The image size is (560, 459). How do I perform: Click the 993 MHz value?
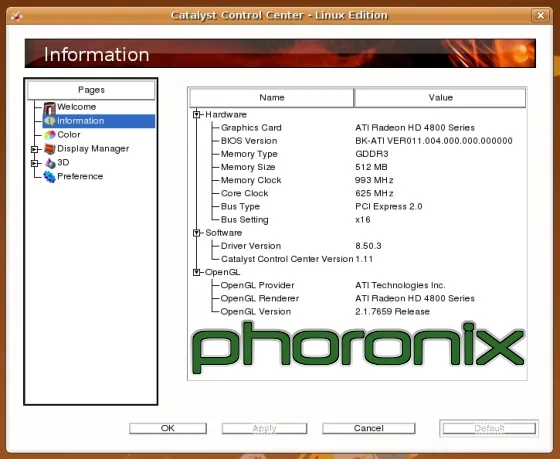pyautogui.click(x=374, y=180)
